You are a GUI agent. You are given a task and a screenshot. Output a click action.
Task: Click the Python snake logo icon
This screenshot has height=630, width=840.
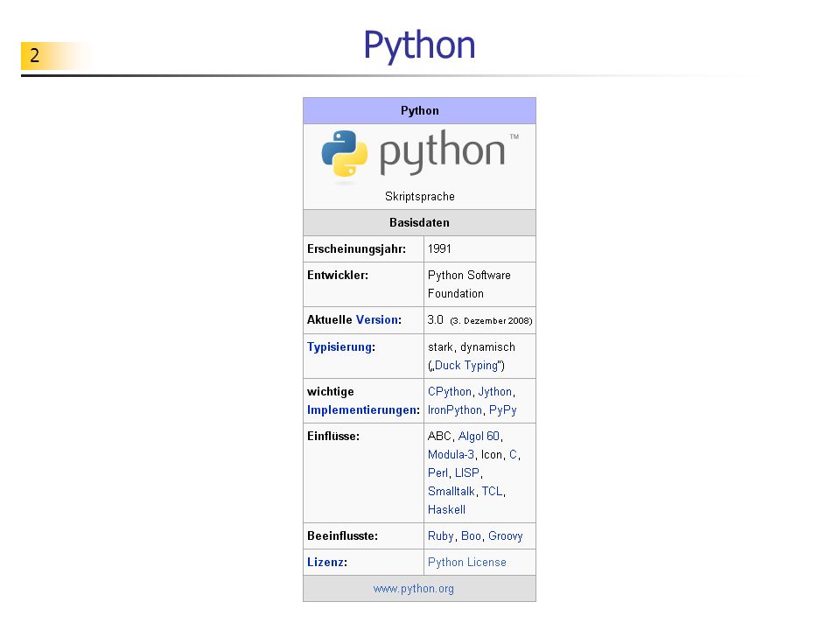pyautogui.click(x=345, y=153)
